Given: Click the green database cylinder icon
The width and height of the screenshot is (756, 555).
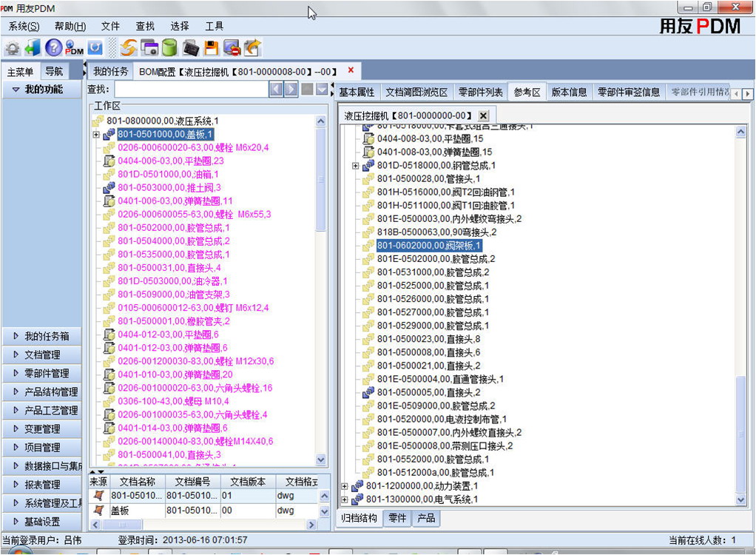Looking at the screenshot, I should tap(169, 47).
